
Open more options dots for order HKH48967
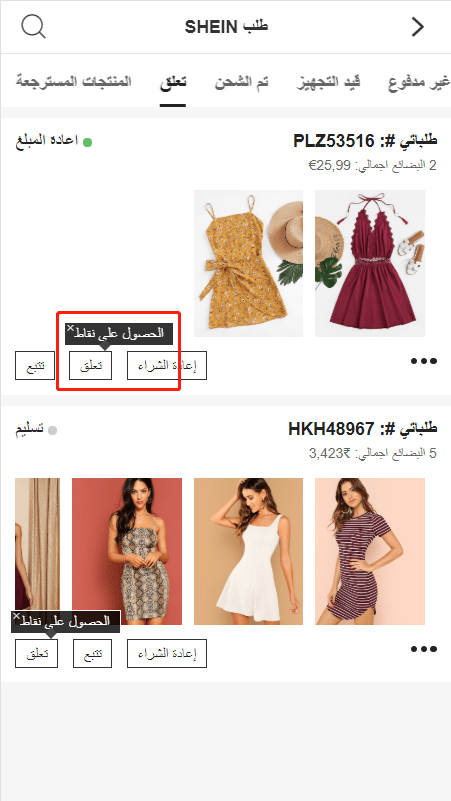[x=424, y=649]
